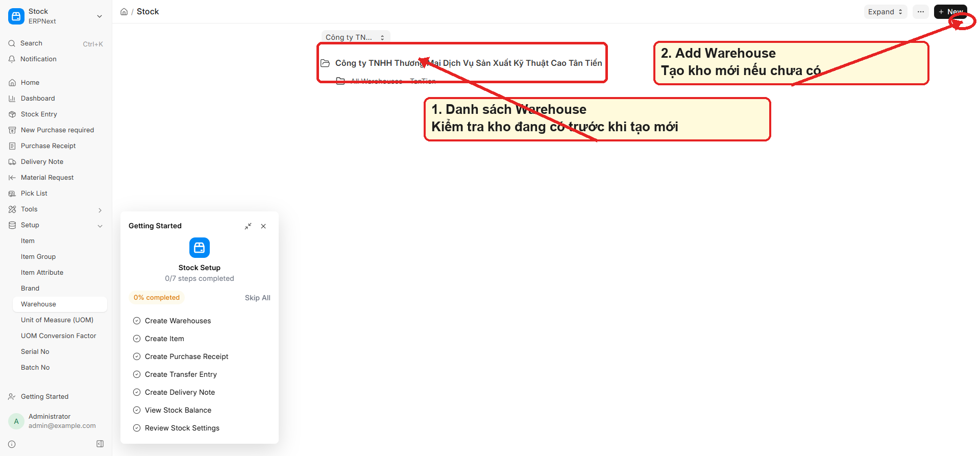
Task: Click the Getting Started panel title
Action: (155, 226)
